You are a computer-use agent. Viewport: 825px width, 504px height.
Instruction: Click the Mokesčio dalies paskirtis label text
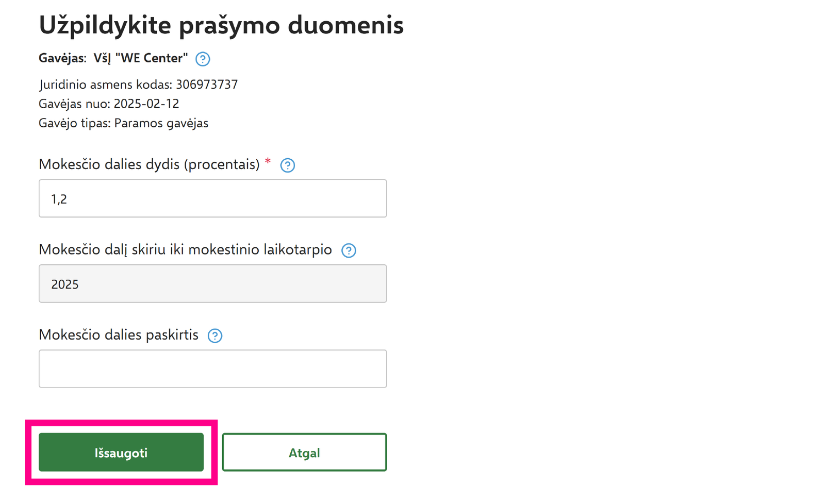point(119,335)
